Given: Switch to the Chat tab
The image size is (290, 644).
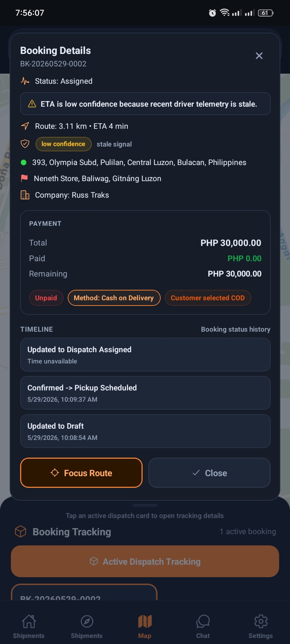Looking at the screenshot, I should [x=203, y=627].
